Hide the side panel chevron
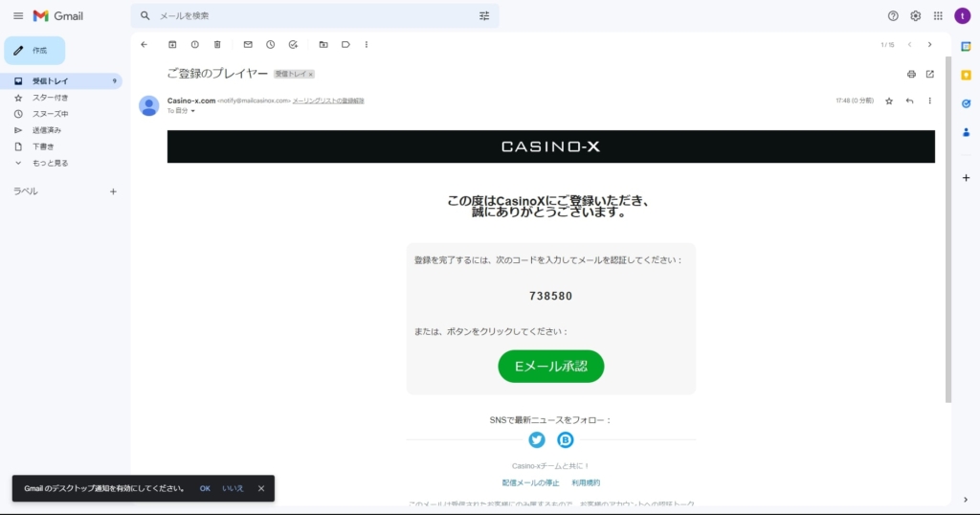 click(966, 500)
